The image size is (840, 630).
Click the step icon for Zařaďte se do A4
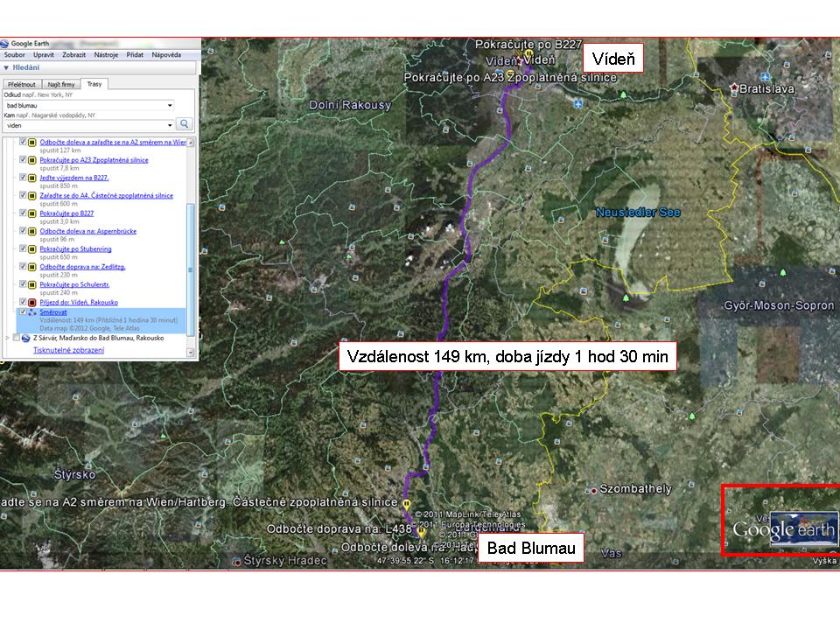(x=32, y=195)
